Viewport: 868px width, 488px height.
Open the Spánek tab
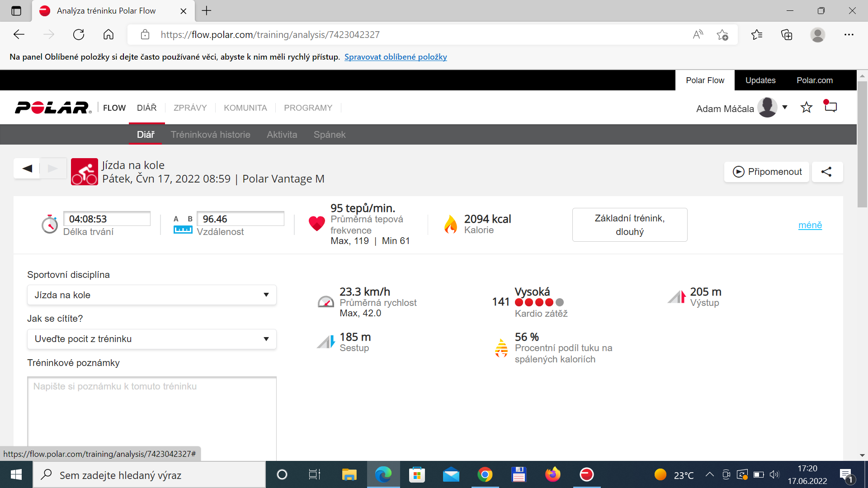point(330,135)
